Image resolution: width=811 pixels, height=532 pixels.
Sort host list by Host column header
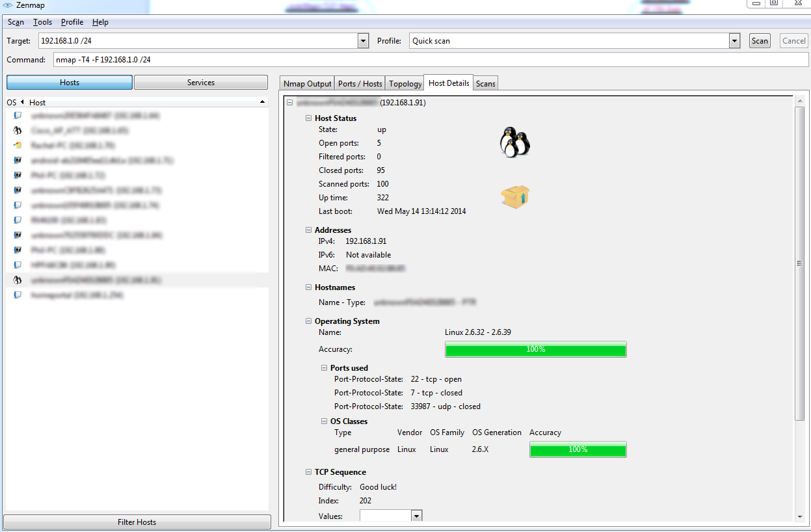(148, 103)
